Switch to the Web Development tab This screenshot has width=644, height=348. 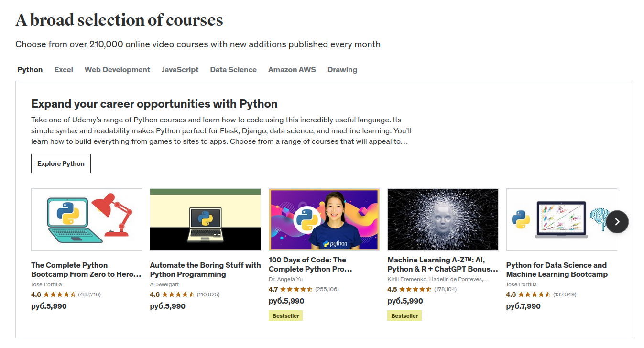pyautogui.click(x=117, y=70)
